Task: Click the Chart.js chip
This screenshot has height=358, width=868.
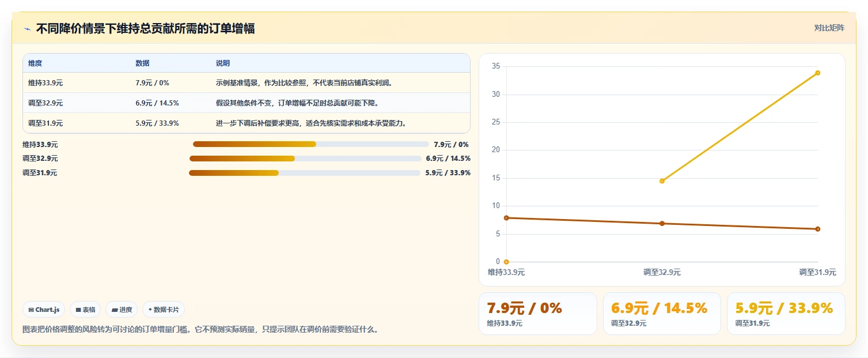Action: point(44,310)
